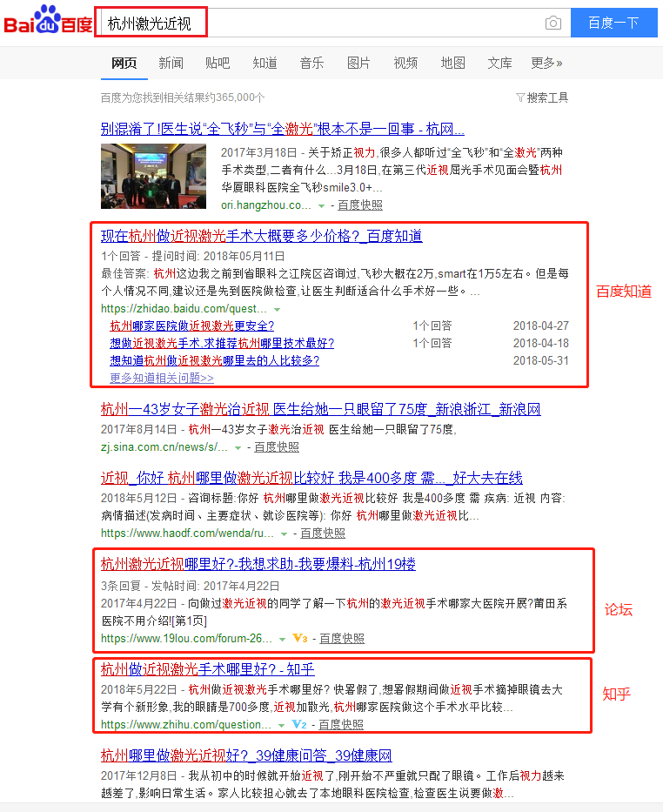Select the 网页 tab
Image resolution: width=663 pixels, height=812 pixels.
point(124,64)
